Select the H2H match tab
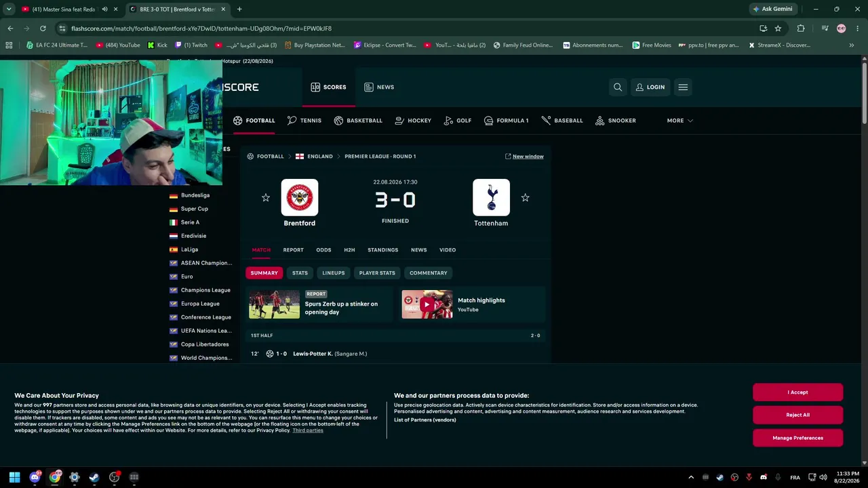 point(349,250)
